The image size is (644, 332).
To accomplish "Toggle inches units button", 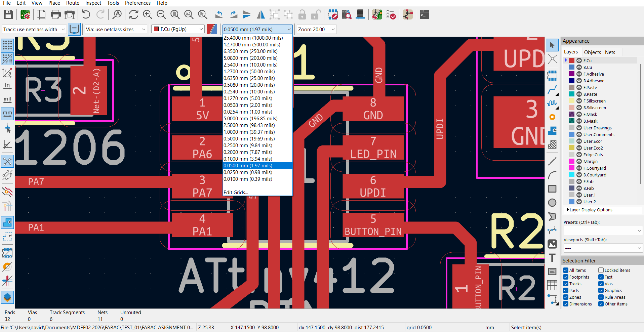I will (7, 86).
